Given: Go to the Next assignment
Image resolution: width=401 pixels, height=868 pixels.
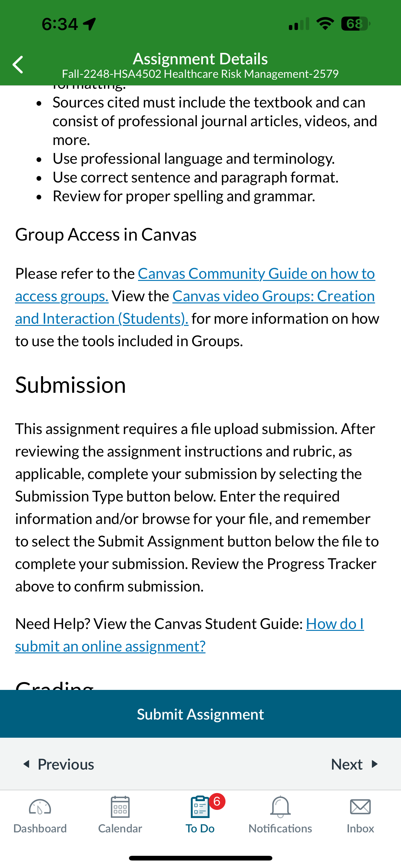Looking at the screenshot, I should tap(355, 764).
